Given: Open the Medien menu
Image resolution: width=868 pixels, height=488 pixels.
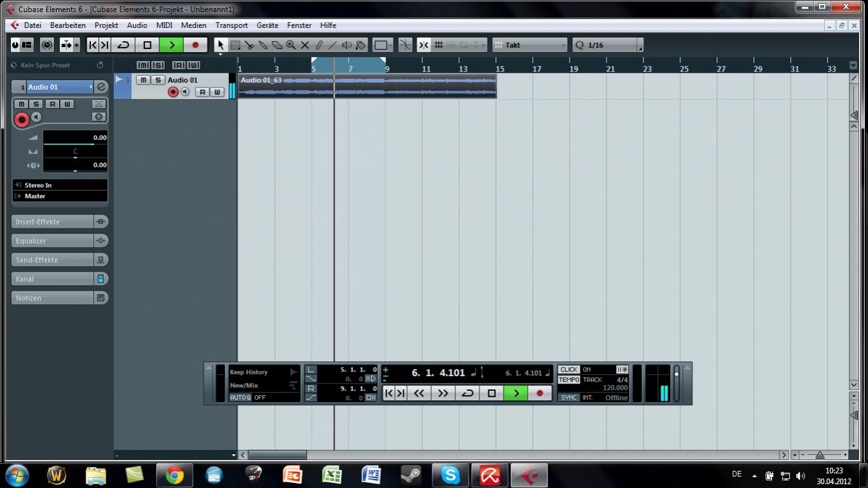Looking at the screenshot, I should pos(194,25).
